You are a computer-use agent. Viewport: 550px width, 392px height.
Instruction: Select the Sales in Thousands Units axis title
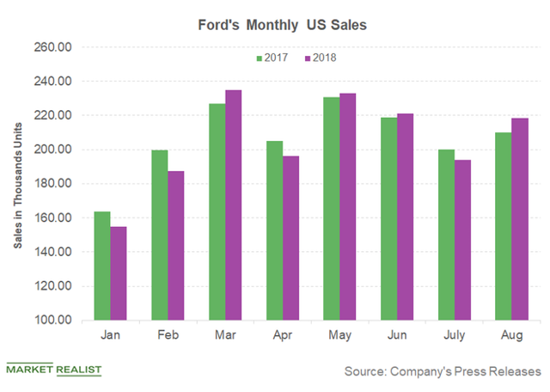click(x=16, y=184)
